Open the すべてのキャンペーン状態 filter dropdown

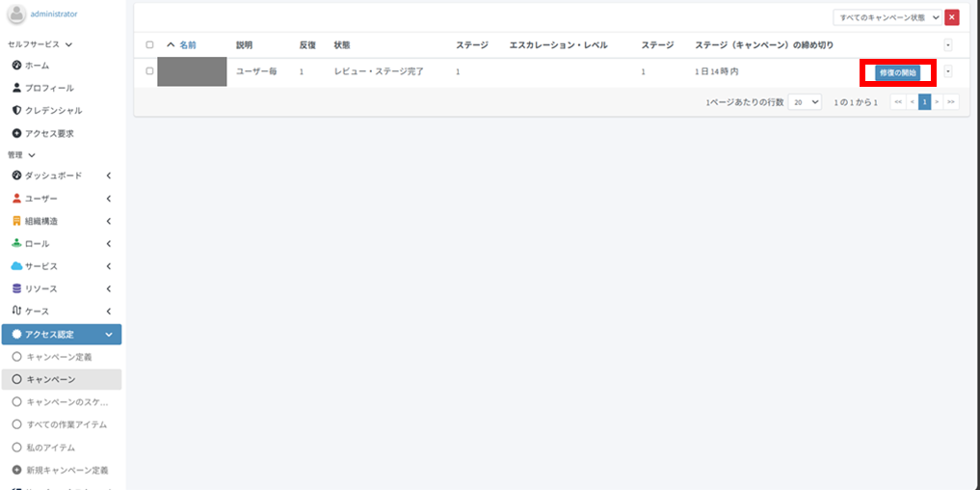[x=887, y=17]
